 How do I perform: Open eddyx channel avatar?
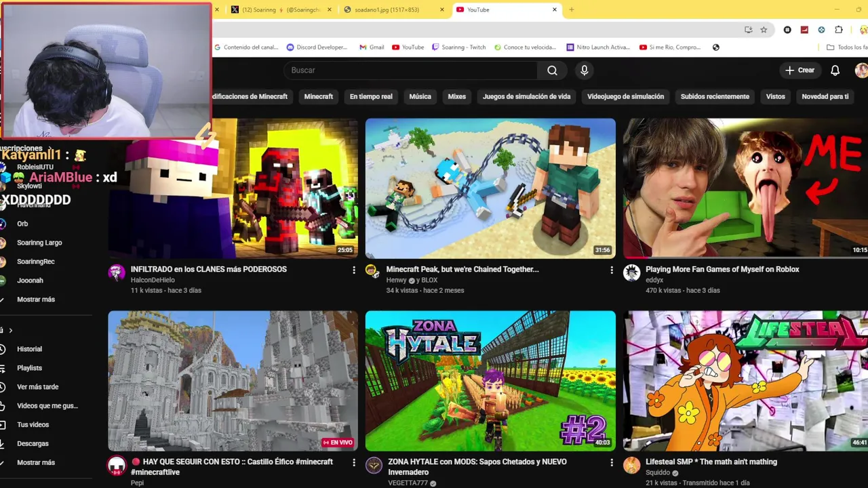(631, 272)
